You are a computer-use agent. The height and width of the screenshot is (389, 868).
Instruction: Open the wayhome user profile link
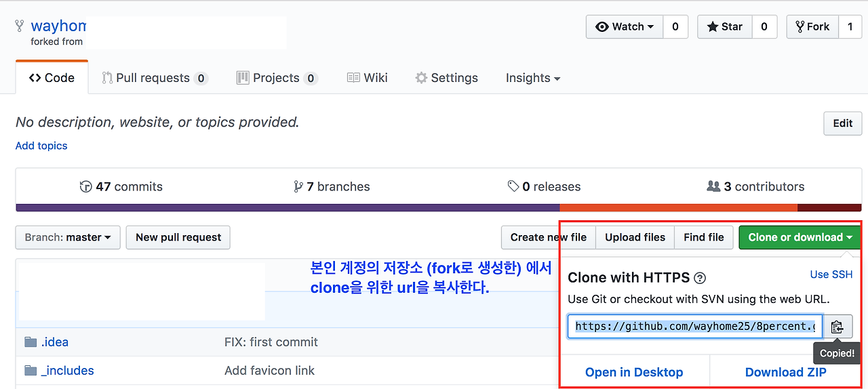[58, 26]
